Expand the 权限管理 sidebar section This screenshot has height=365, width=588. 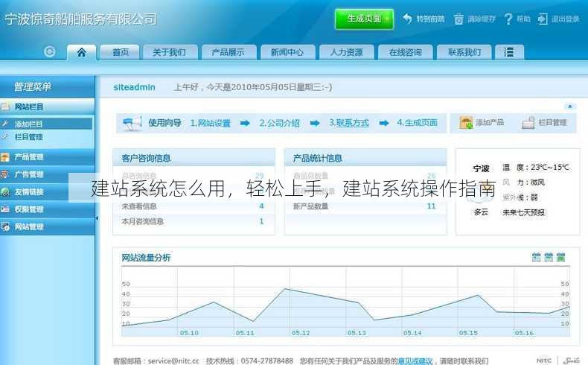[47, 209]
